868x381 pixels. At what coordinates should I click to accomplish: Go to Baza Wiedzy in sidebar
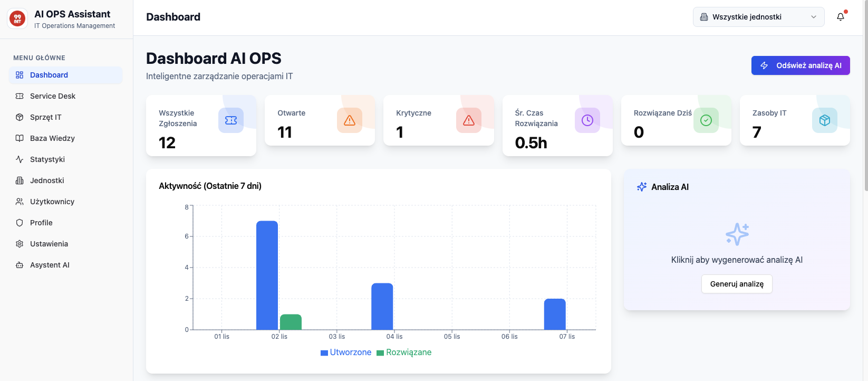(x=52, y=138)
